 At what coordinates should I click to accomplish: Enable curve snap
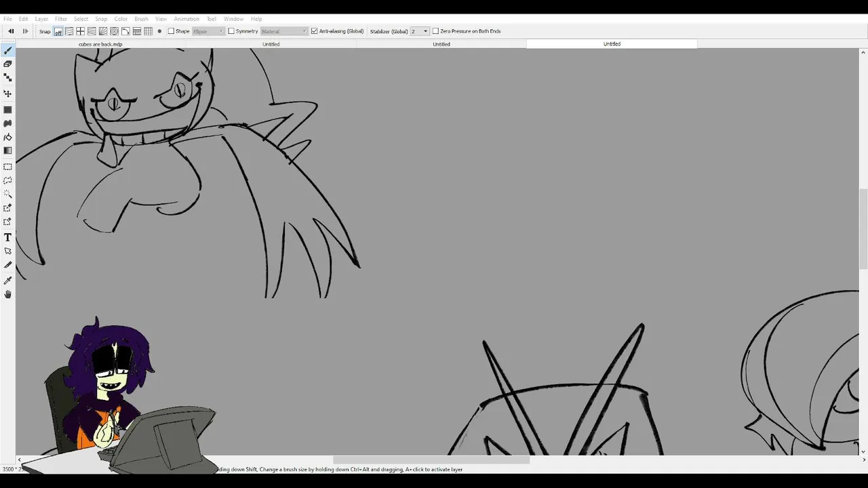125,31
